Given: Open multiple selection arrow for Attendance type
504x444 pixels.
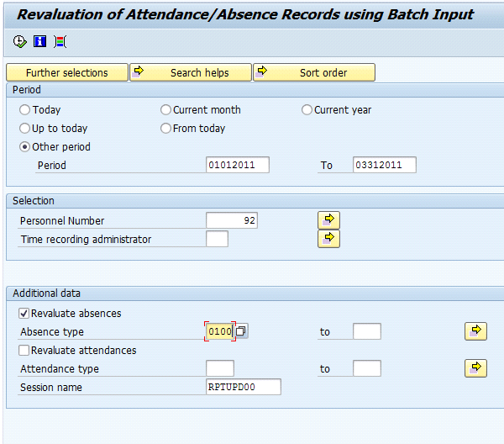Looking at the screenshot, I should pyautogui.click(x=475, y=368).
